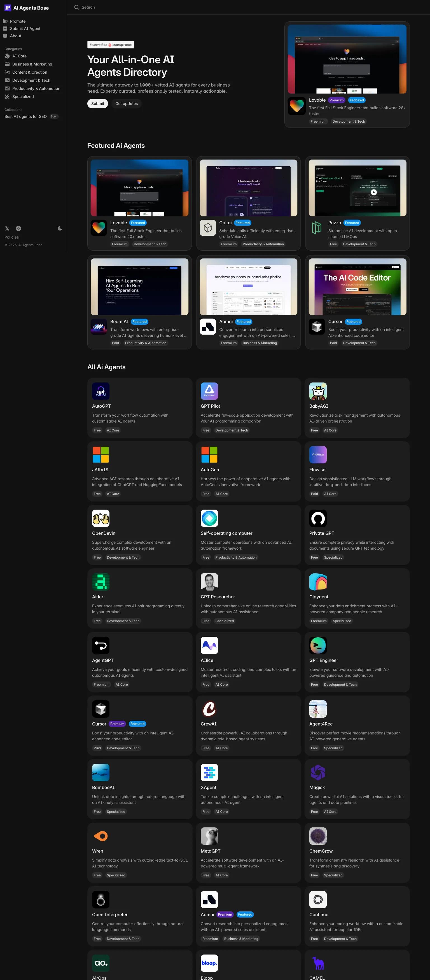Open the CAMEL purple camel icon
430x980 pixels.
pyautogui.click(x=318, y=963)
